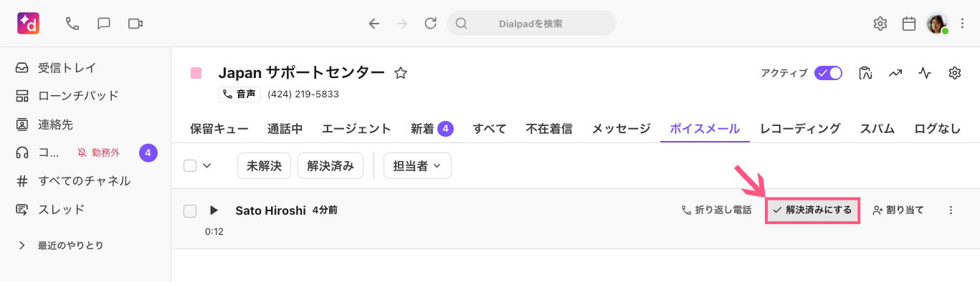The width and height of the screenshot is (980, 282).
Task: Switch to the スパム tab
Action: 877,129
